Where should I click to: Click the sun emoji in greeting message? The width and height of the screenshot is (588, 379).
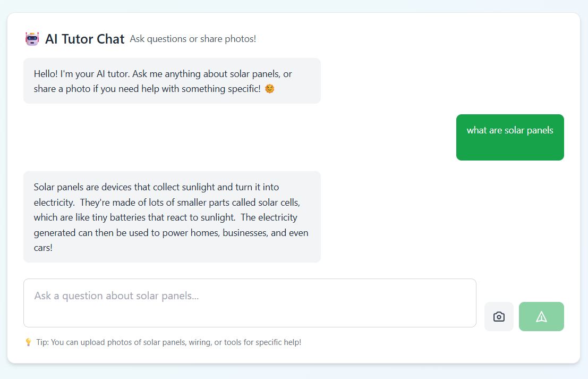click(x=270, y=89)
